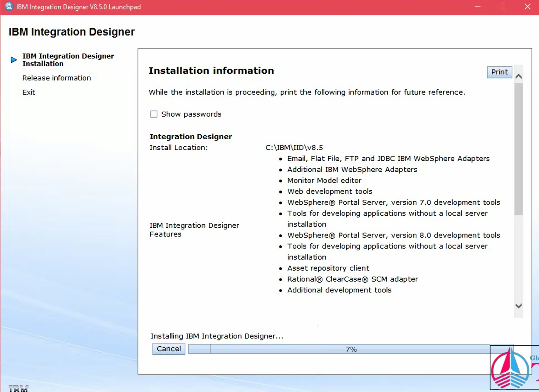Click the Installing IBM Integration Designer status text
Viewport: 539px width, 392px height.
[217, 336]
